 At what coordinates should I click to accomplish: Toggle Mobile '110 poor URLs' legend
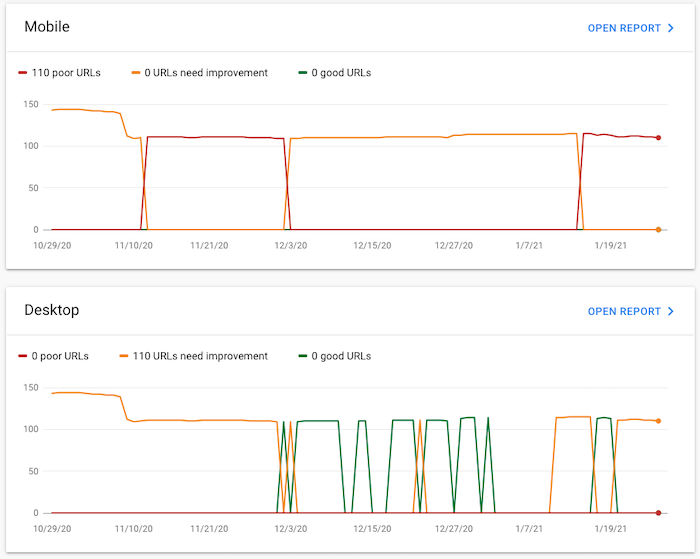click(x=59, y=73)
